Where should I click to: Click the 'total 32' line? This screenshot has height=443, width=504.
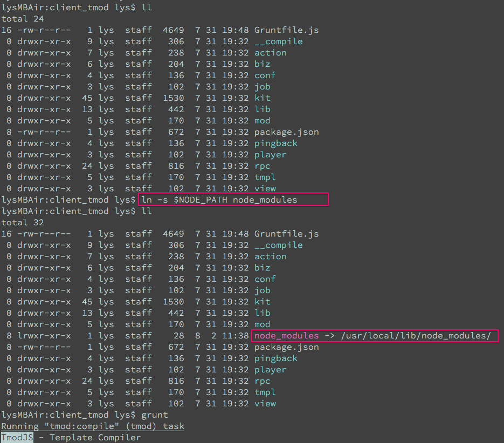coord(23,223)
